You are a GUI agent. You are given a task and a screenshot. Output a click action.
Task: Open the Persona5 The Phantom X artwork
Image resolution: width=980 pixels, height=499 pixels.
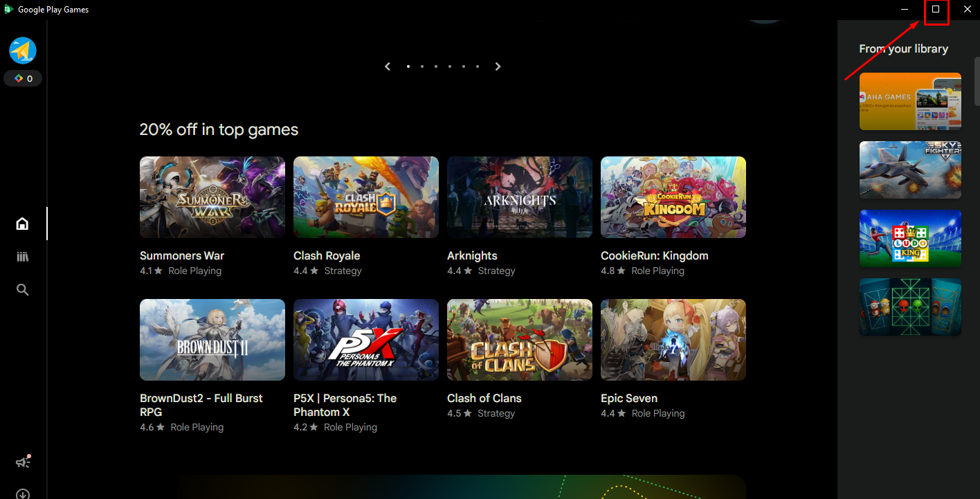point(366,340)
